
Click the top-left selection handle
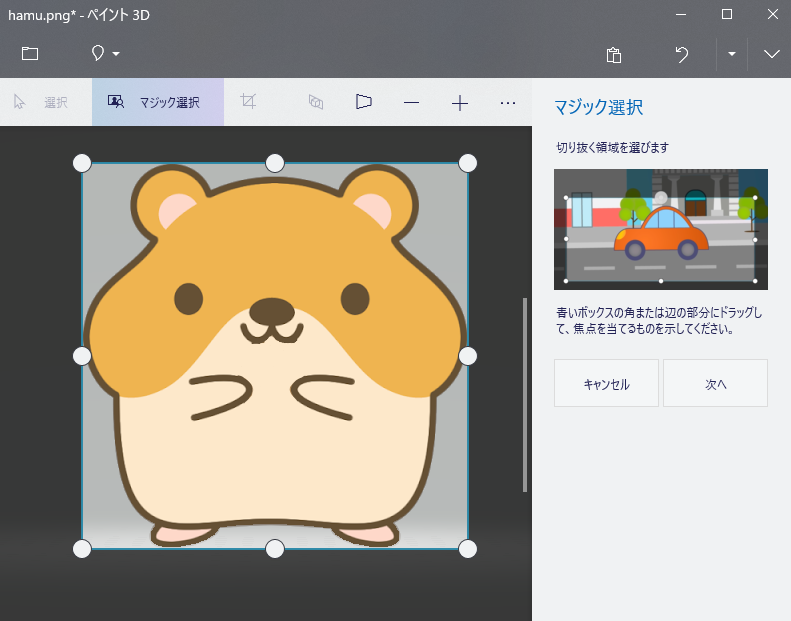click(82, 163)
